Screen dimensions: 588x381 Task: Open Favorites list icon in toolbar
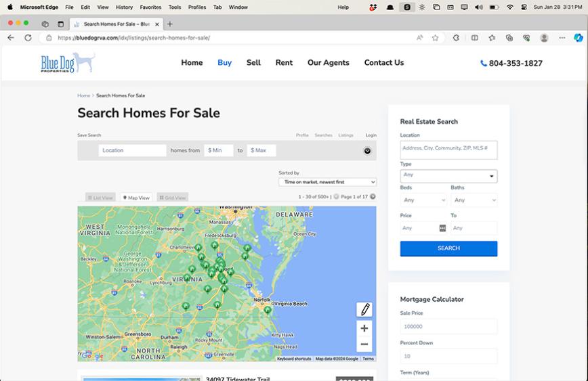492,38
